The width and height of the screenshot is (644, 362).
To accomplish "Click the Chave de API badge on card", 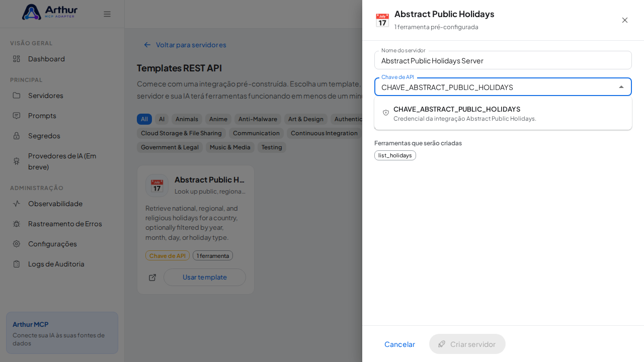I will 168,256.
